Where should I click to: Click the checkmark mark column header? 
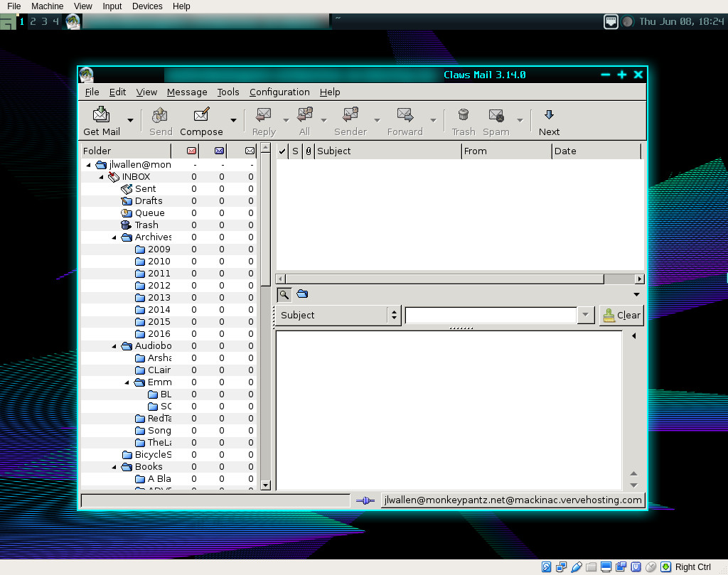[282, 151]
